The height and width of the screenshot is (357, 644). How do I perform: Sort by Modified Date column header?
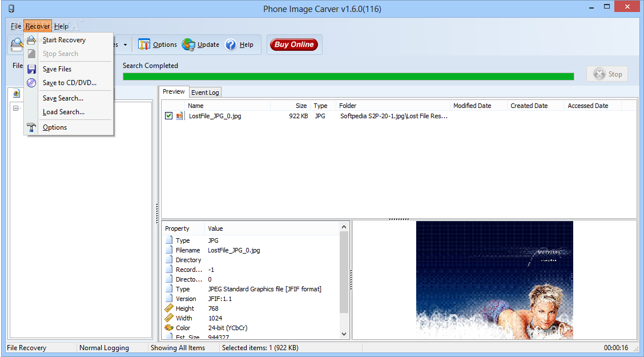[x=478, y=106]
